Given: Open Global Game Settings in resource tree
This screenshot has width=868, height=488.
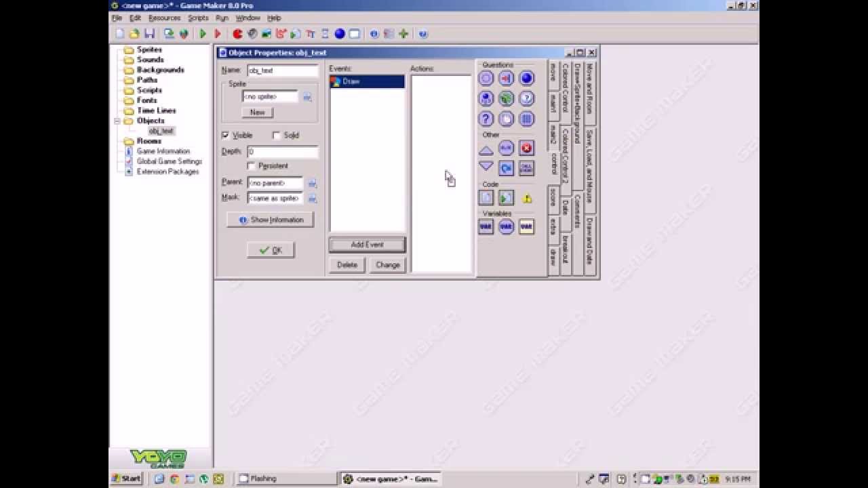Looking at the screenshot, I should click(169, 161).
